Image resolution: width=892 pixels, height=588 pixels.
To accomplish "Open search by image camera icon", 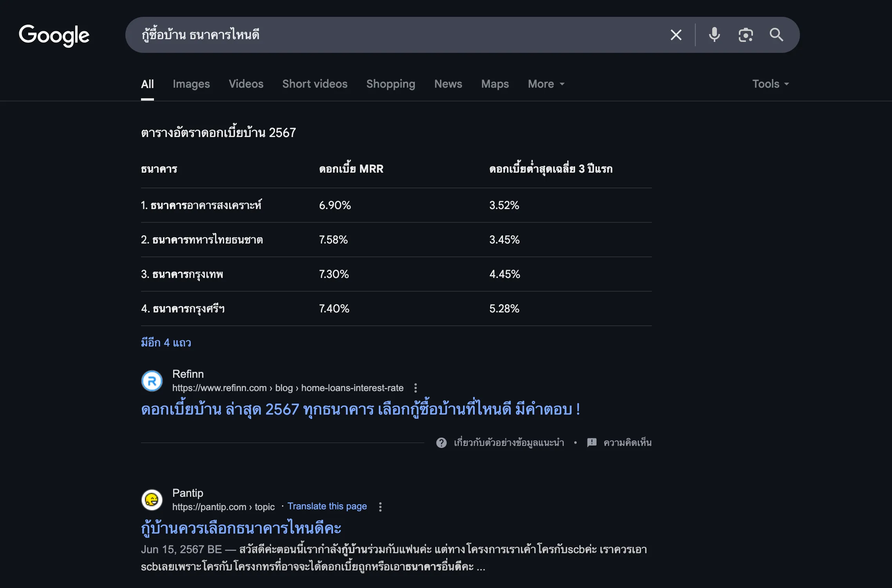I will pos(745,35).
